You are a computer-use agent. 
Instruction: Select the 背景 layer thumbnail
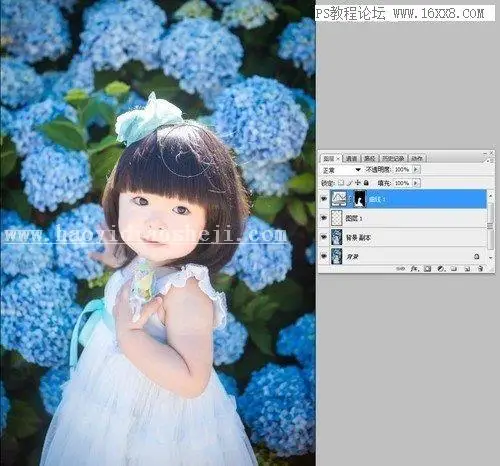tap(337, 256)
